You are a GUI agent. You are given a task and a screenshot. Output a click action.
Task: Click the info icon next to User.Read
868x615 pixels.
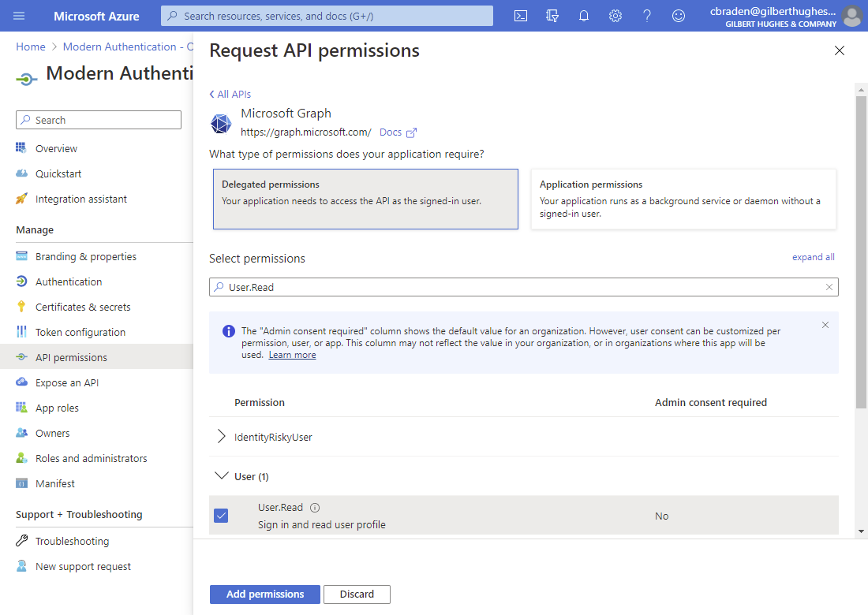[x=315, y=508]
